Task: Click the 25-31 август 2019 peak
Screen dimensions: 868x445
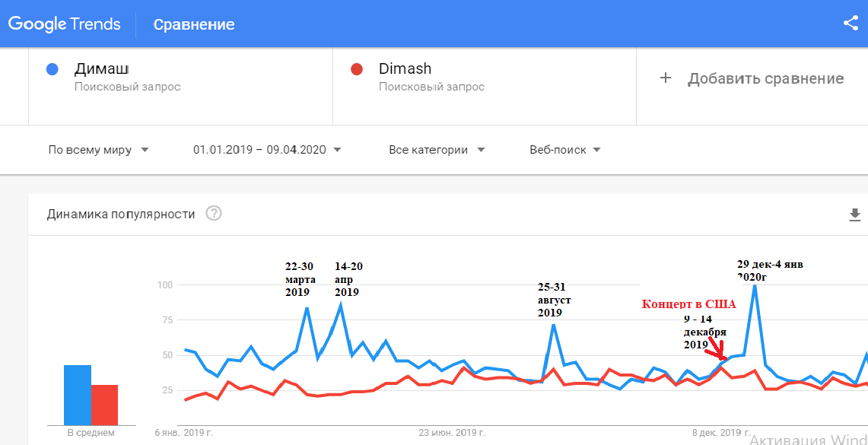Action: tap(553, 326)
